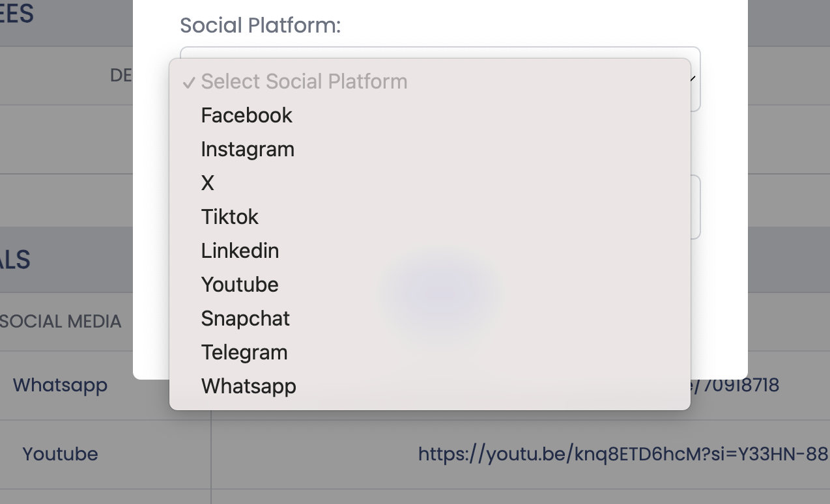The width and height of the screenshot is (830, 504).
Task: Click the Social Platform dropdown arrow
Action: [693, 78]
